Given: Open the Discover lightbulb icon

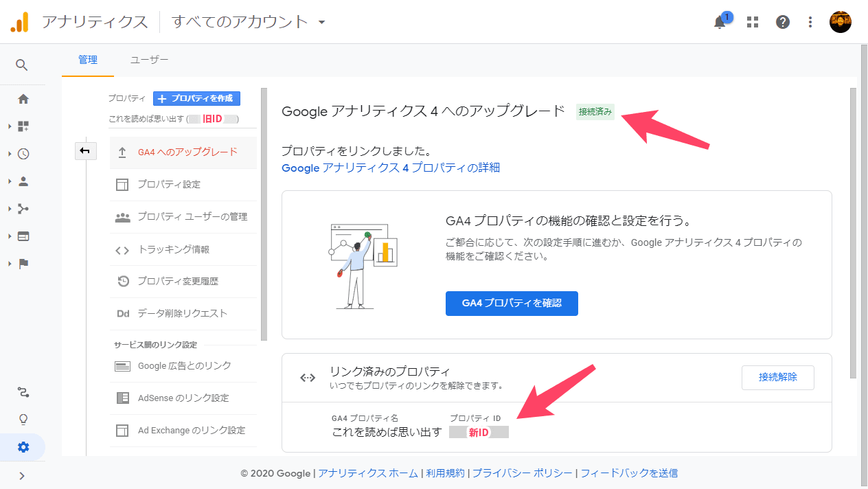Looking at the screenshot, I should point(23,420).
